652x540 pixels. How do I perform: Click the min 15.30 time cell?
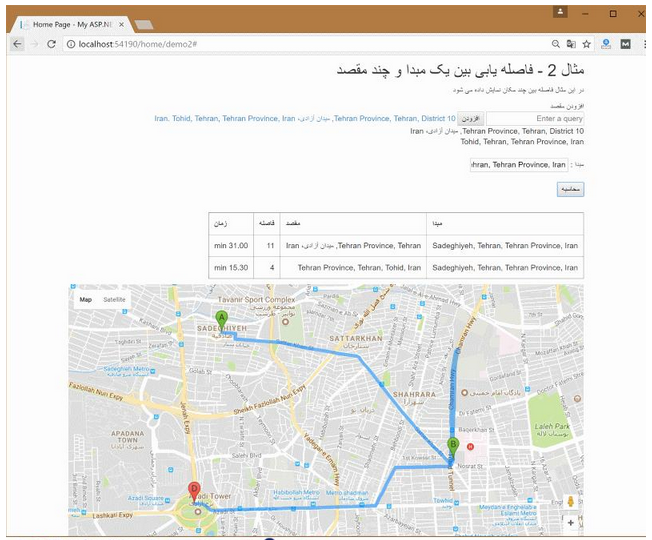coord(231,268)
